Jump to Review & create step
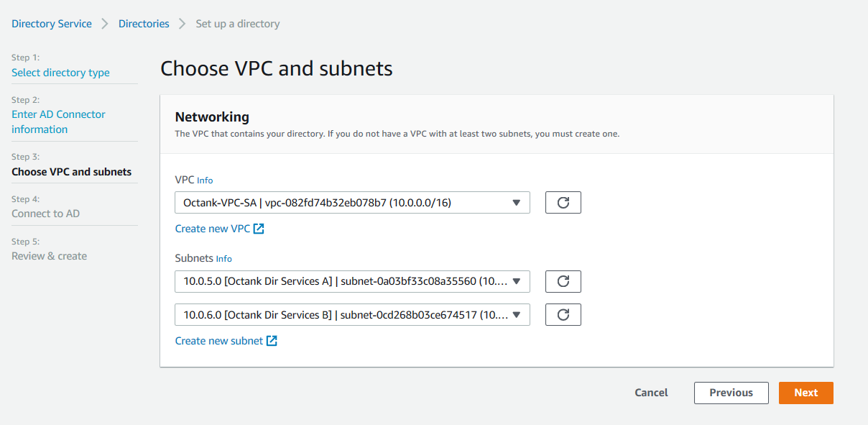The height and width of the screenshot is (425, 868). click(49, 256)
